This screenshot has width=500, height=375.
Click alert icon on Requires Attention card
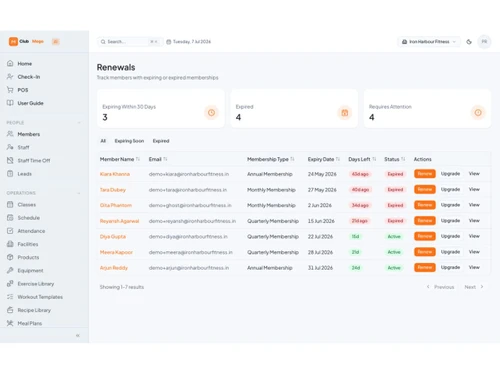tap(478, 113)
